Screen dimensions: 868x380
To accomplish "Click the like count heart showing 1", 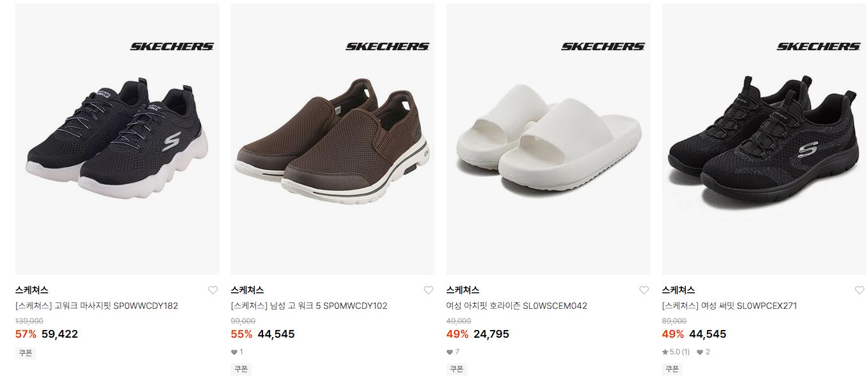I will [x=234, y=352].
